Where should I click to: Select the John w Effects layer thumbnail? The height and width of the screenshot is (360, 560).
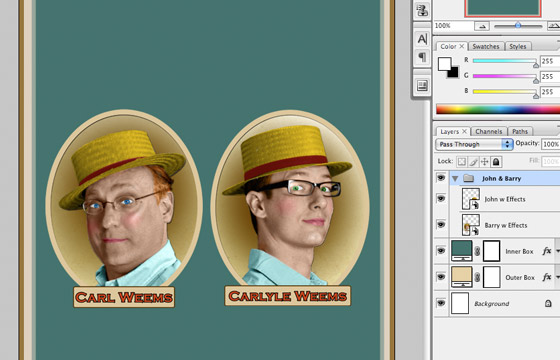click(471, 199)
